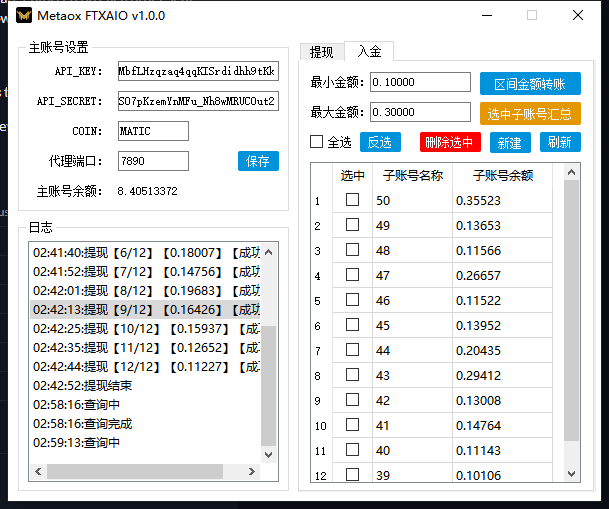Check the box for sub-account 47
The image size is (609, 509).
352,275
